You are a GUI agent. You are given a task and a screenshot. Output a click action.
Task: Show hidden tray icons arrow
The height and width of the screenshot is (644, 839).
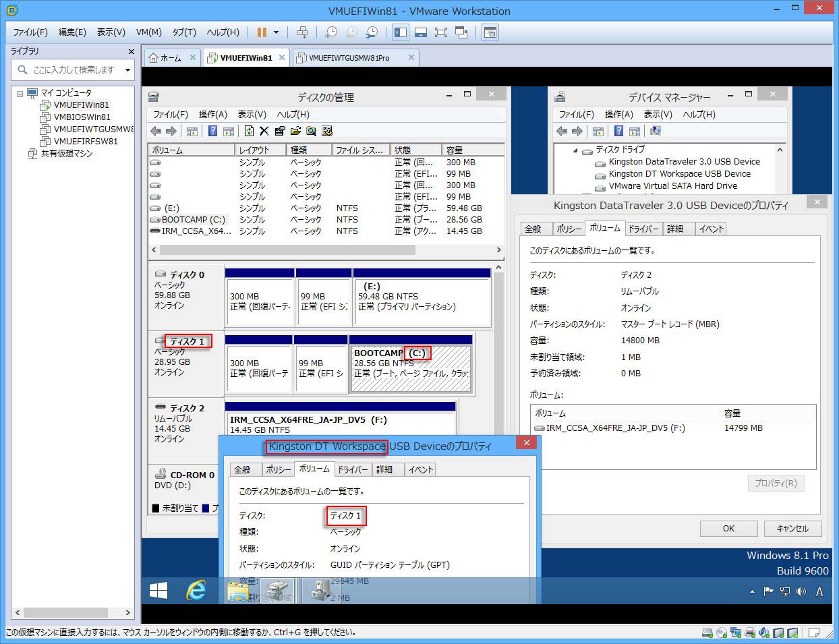pyautogui.click(x=752, y=592)
